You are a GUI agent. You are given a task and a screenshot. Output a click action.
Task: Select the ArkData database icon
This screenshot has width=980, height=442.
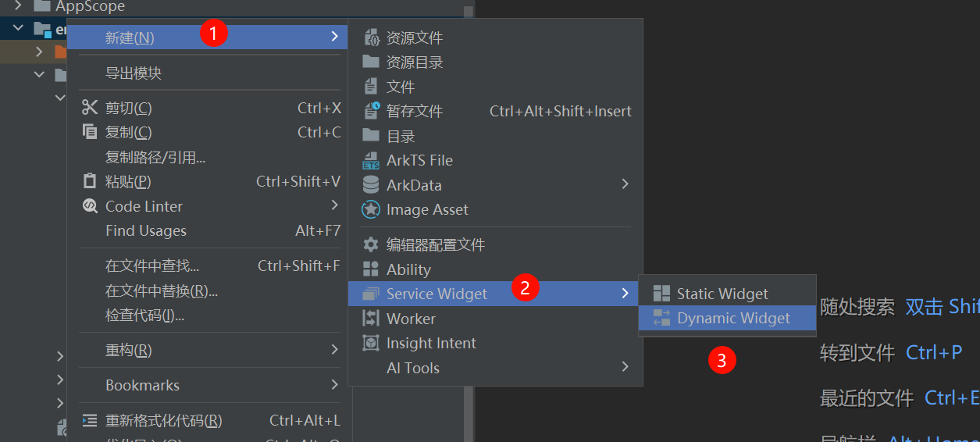tap(371, 185)
